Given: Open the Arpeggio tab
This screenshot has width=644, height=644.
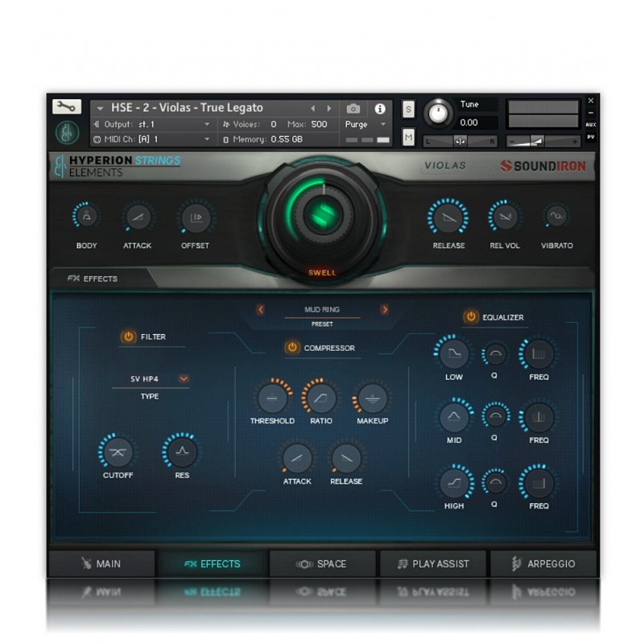Looking at the screenshot, I should pyautogui.click(x=543, y=563).
